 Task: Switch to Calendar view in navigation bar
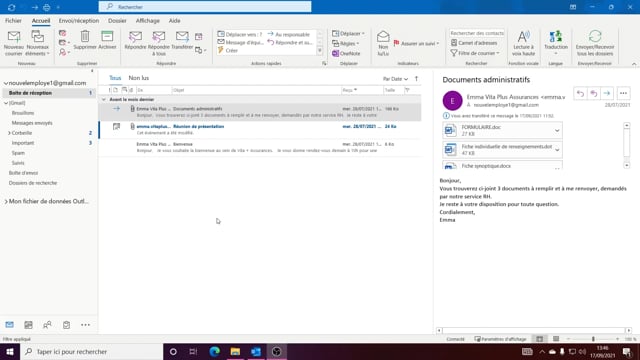28,325
